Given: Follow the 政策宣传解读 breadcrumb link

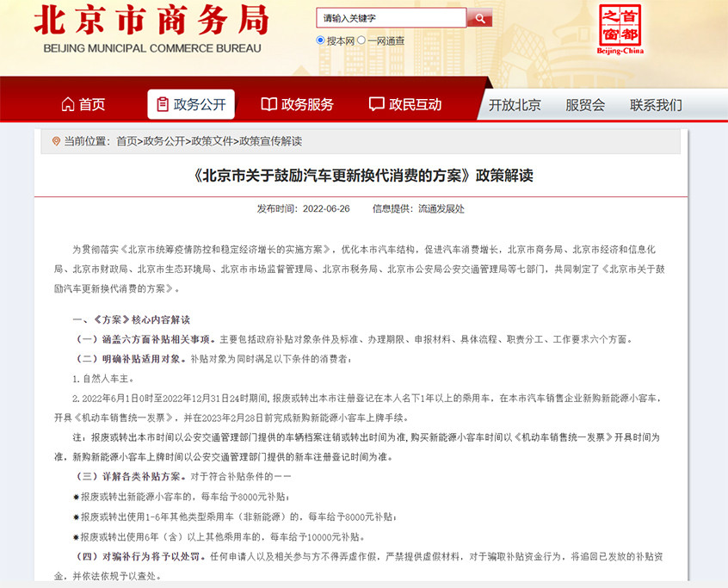Looking at the screenshot, I should pyautogui.click(x=271, y=141).
